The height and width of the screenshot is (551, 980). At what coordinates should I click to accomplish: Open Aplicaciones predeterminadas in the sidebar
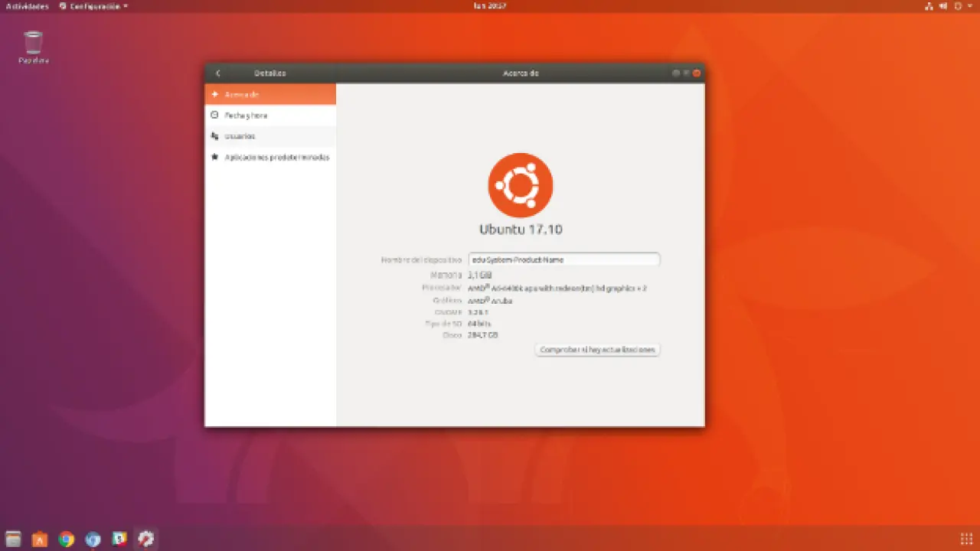270,157
